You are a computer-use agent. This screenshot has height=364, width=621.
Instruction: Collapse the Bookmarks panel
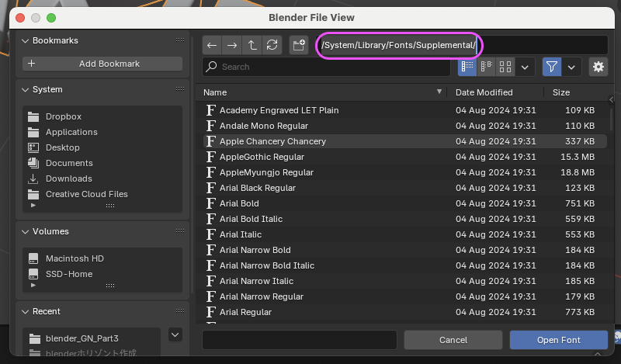[x=25, y=41]
